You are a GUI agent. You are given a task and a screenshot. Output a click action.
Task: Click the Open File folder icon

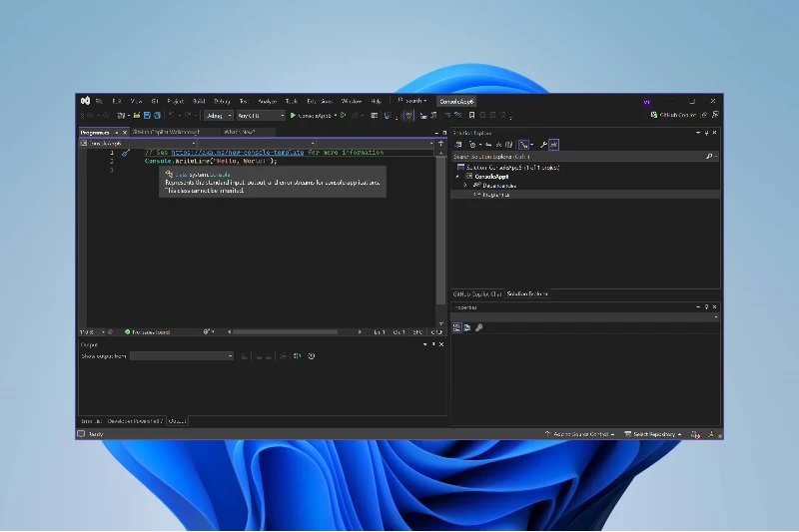[137, 116]
